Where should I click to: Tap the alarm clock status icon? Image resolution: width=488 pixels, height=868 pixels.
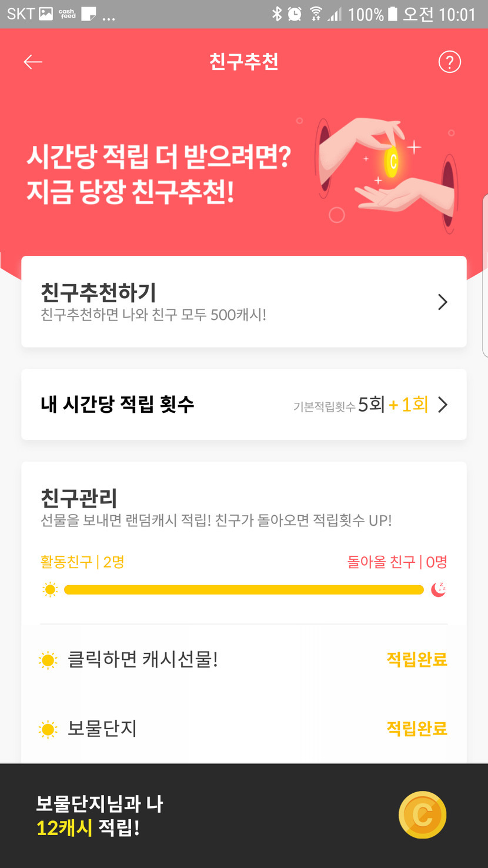pos(295,14)
